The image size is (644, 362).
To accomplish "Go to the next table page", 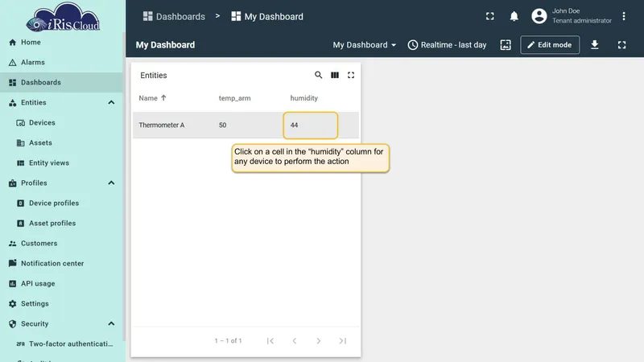I will click(318, 340).
